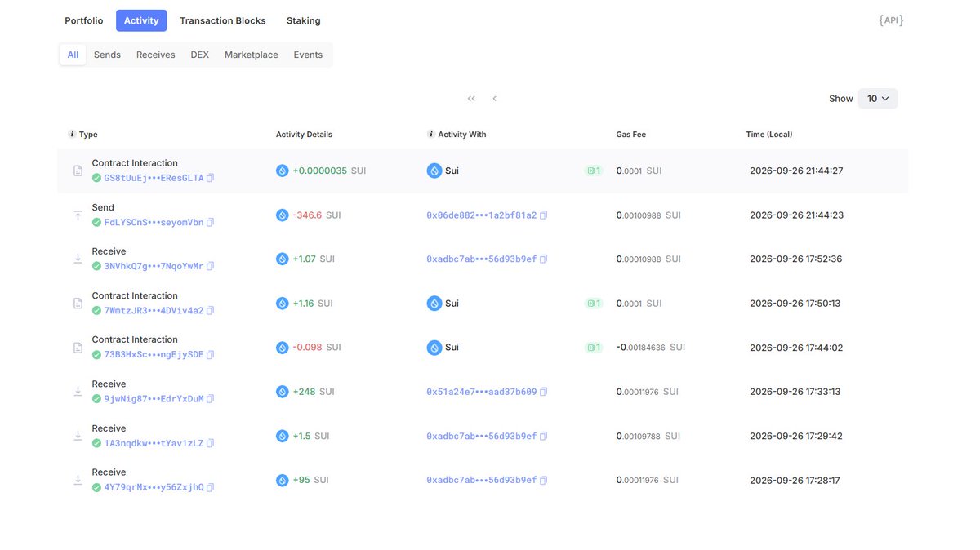Go to first page with double chevron

click(471, 99)
